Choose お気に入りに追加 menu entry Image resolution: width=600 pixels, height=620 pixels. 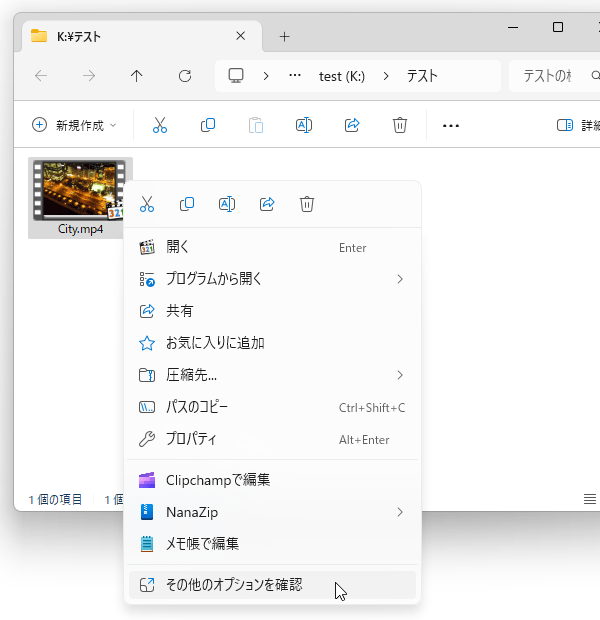click(x=273, y=343)
